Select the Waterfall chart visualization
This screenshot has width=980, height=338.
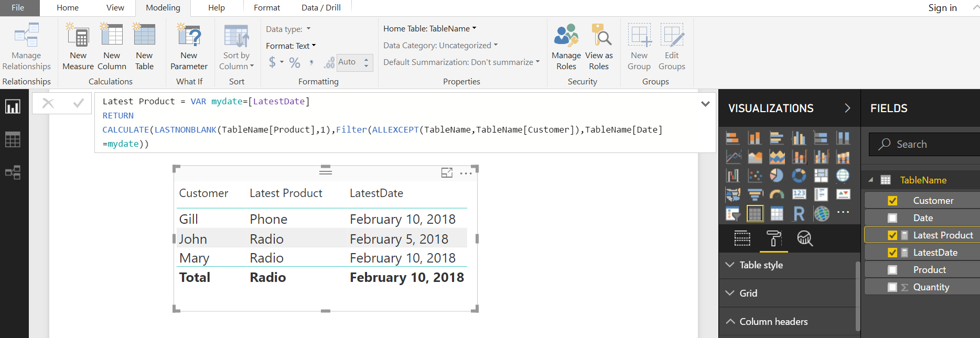(x=733, y=176)
